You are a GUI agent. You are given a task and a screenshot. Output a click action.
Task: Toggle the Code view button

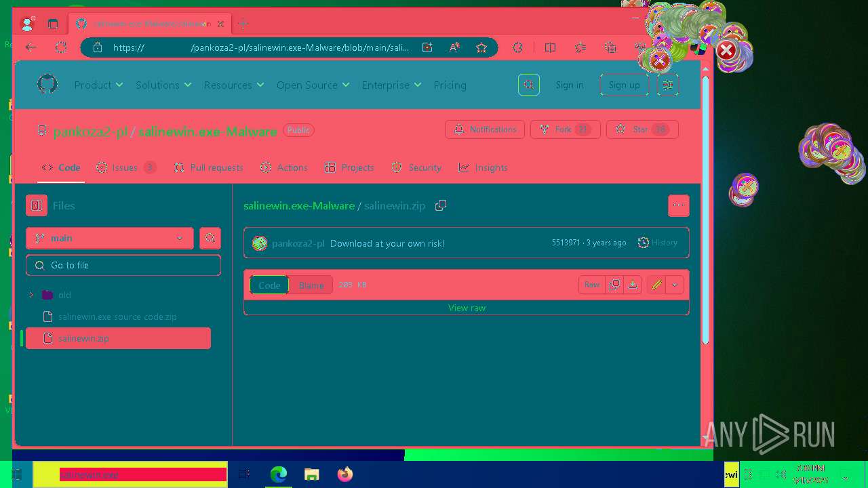(269, 285)
